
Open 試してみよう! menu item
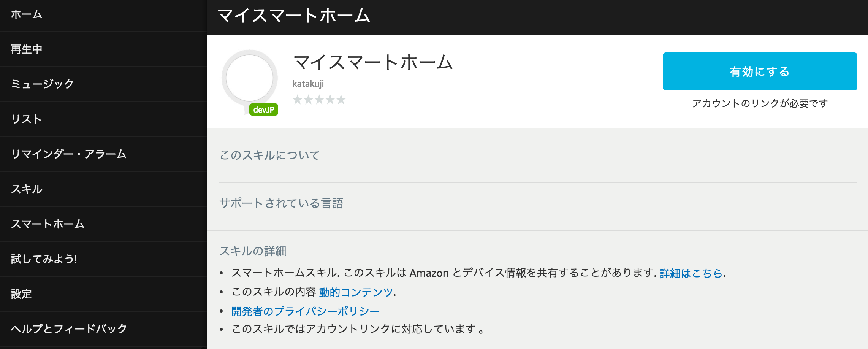(x=44, y=259)
